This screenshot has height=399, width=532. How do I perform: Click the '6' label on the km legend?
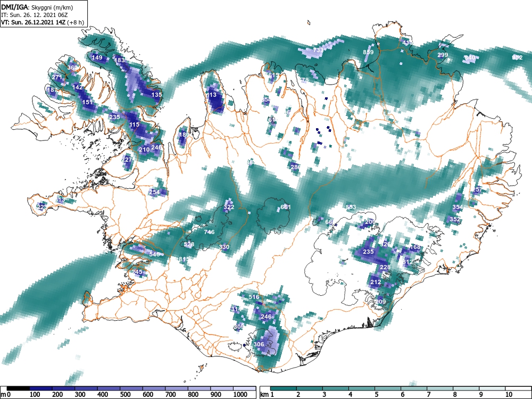tap(402, 394)
